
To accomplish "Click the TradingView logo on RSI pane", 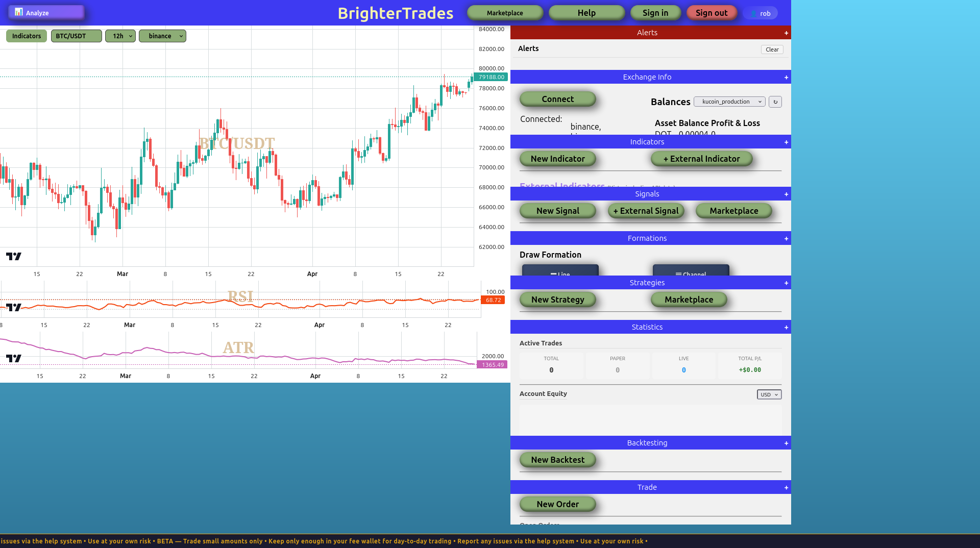I will (x=14, y=307).
